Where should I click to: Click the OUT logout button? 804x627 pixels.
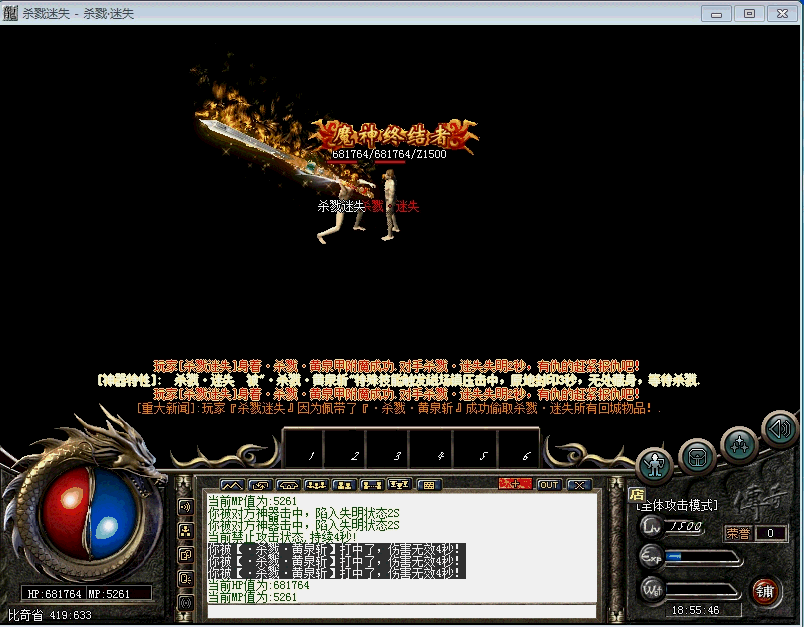pos(549,485)
